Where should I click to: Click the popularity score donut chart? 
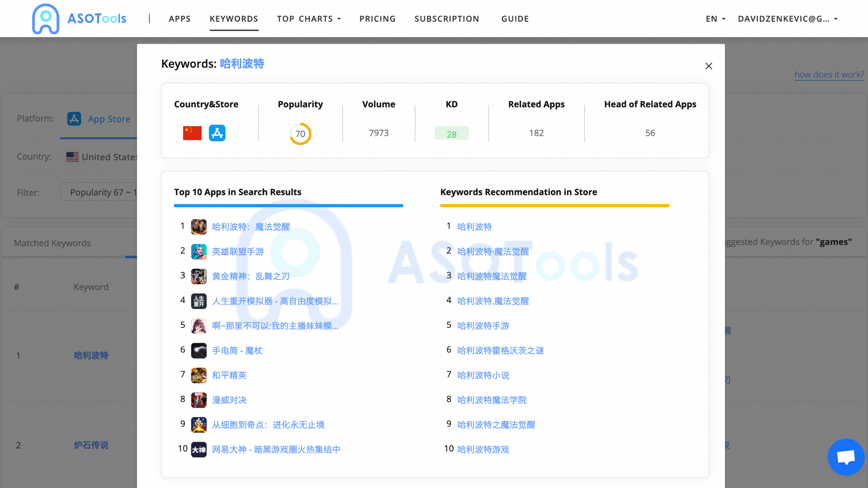(300, 133)
